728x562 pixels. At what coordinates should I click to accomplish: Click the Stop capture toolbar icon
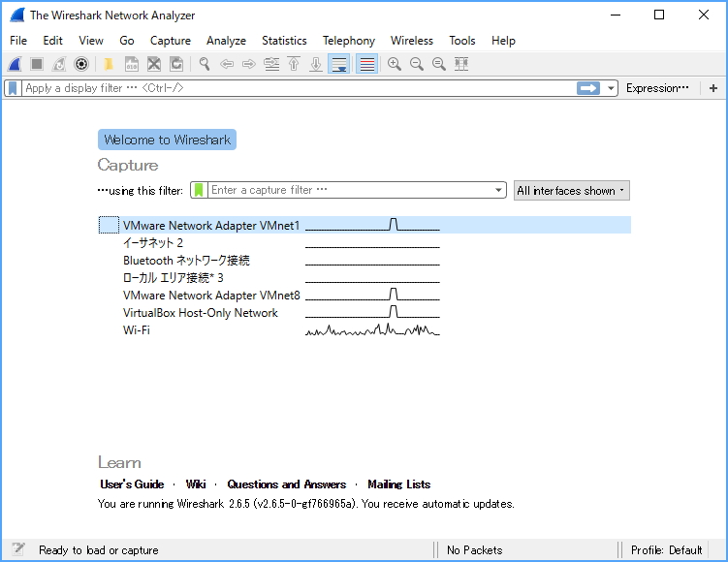tap(37, 64)
